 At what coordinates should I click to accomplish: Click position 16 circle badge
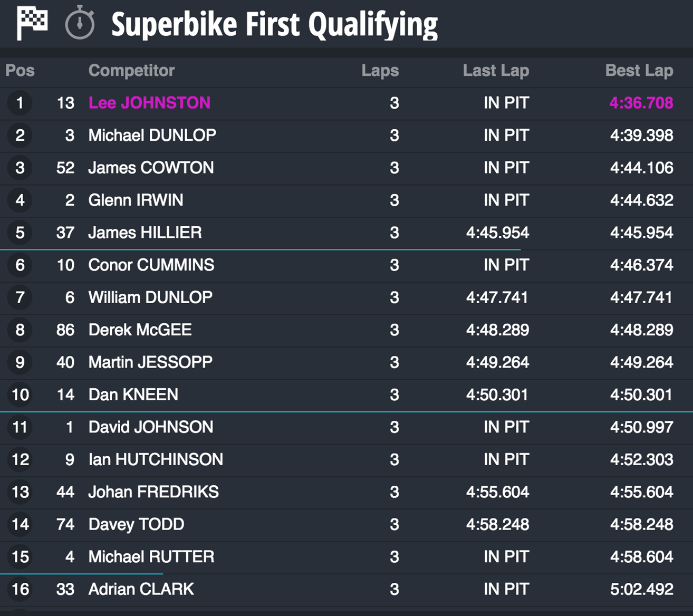pyautogui.click(x=20, y=589)
